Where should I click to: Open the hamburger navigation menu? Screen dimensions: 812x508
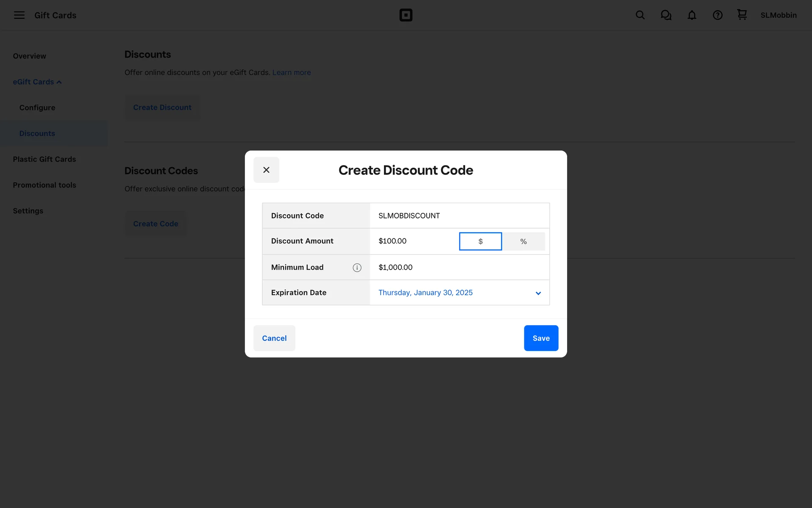[x=19, y=15]
